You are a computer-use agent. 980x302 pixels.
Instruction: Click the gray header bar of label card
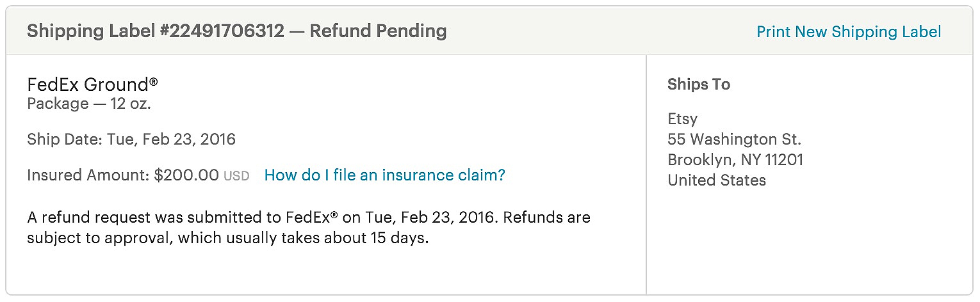pyautogui.click(x=489, y=30)
